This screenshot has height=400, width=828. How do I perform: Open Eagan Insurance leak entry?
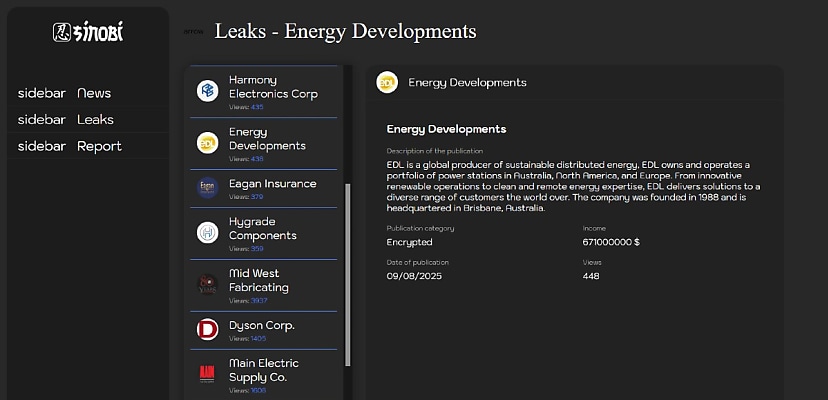[x=264, y=189]
